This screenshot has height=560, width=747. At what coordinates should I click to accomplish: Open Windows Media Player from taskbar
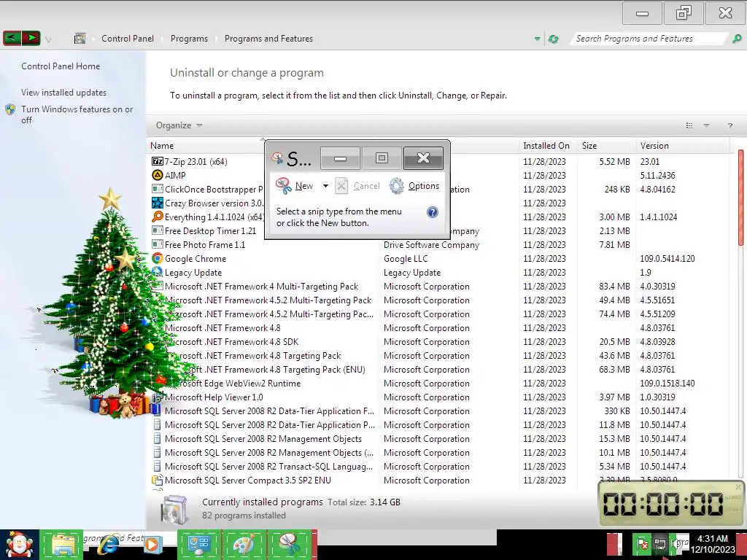point(152,545)
